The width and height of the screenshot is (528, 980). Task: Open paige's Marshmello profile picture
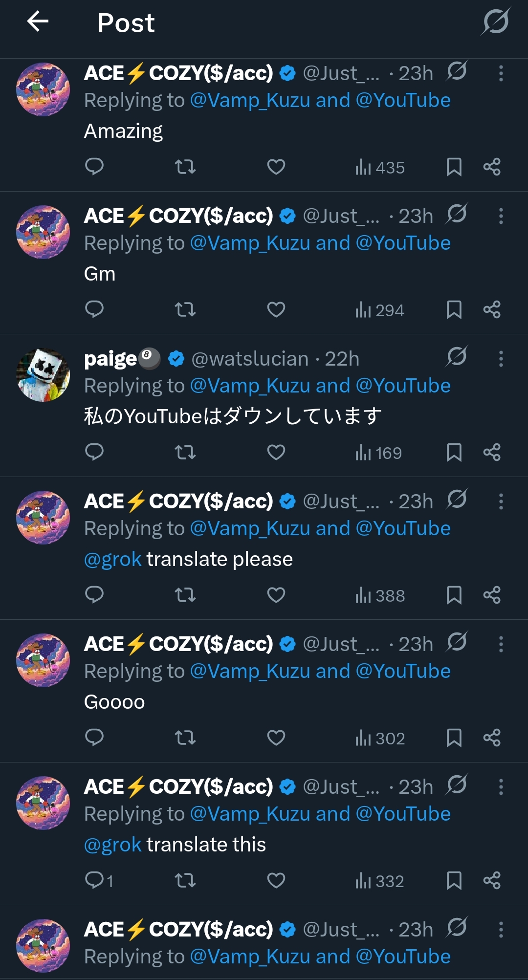pos(43,375)
